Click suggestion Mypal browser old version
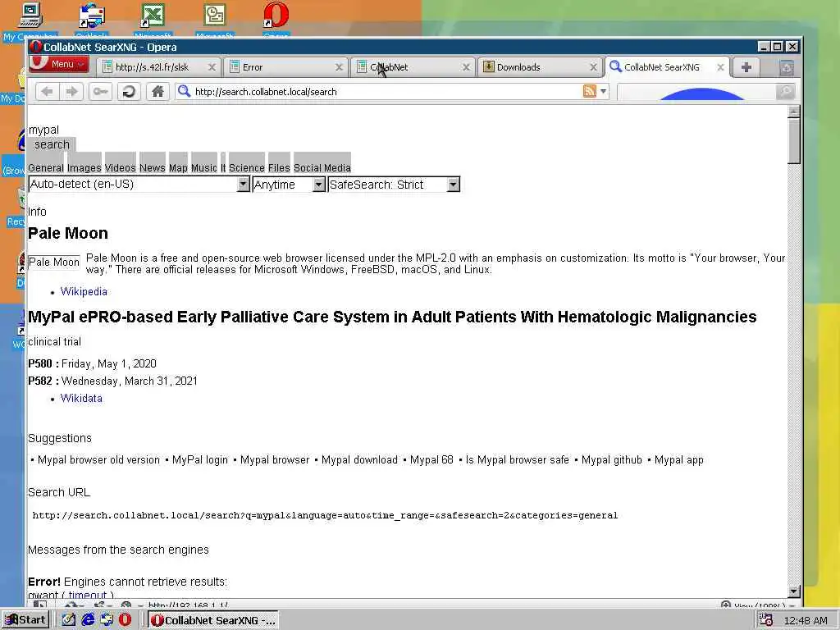The height and width of the screenshot is (630, 840). [x=98, y=459]
